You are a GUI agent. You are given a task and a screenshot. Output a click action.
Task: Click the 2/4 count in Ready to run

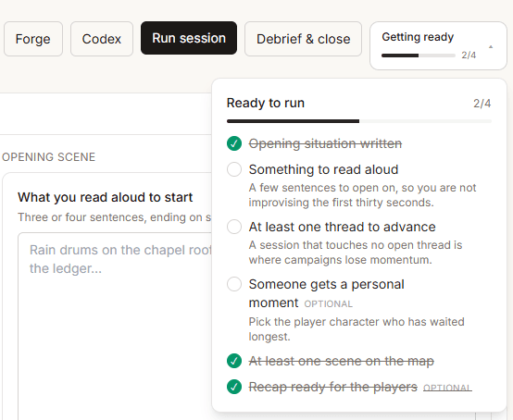[x=482, y=104]
